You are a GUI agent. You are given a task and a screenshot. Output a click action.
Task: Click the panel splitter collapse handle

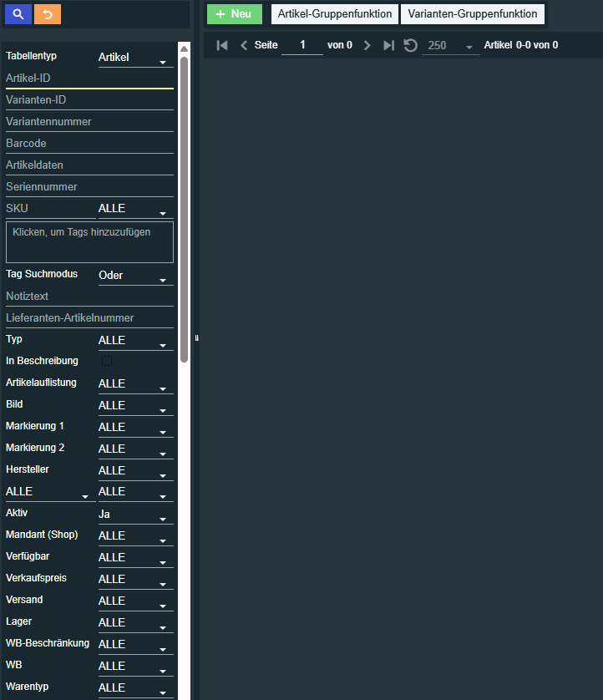[x=196, y=338]
